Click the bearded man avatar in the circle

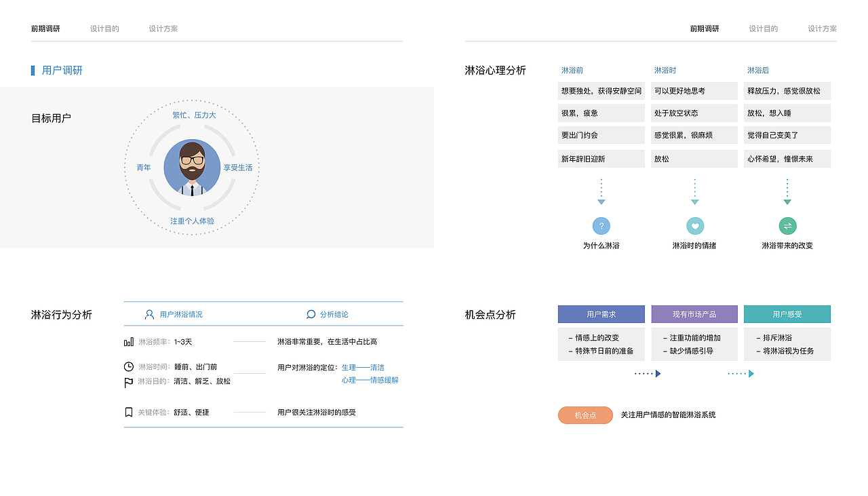192,167
